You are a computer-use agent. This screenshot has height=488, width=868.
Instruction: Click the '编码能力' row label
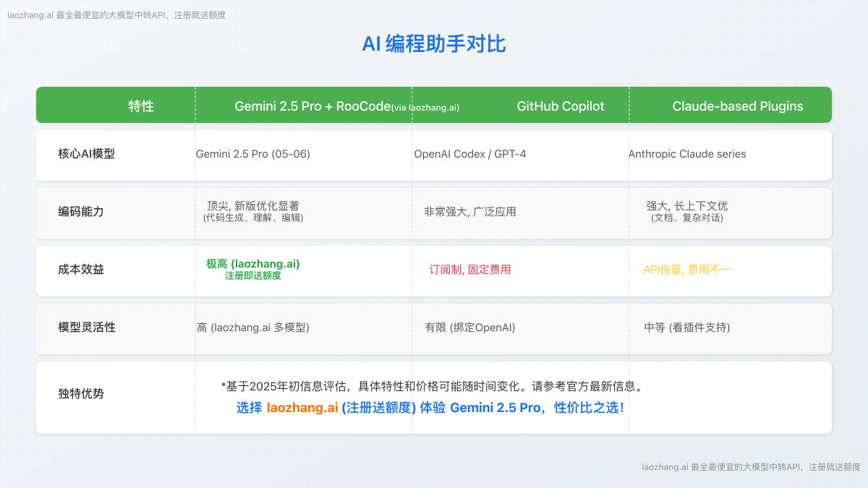tap(81, 212)
